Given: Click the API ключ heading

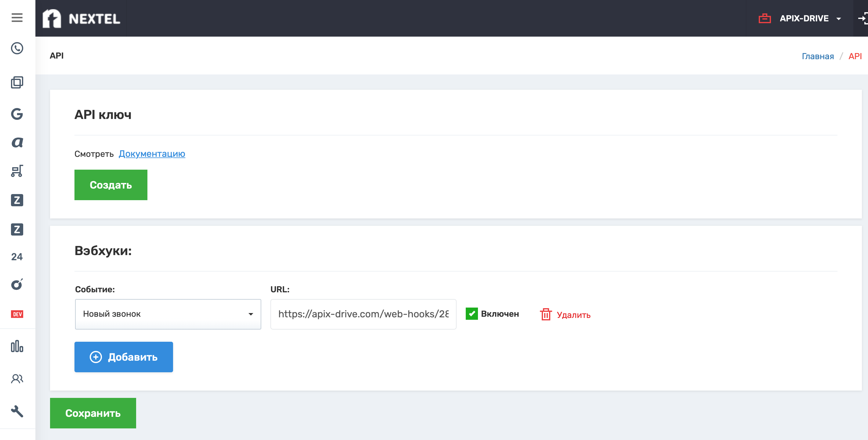Looking at the screenshot, I should click(x=103, y=115).
